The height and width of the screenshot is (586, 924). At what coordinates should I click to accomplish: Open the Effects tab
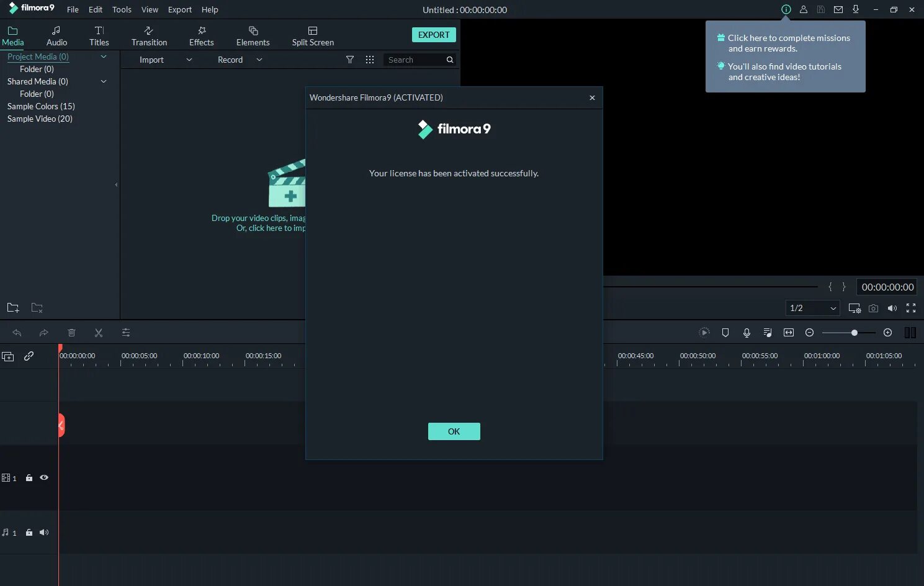click(x=201, y=36)
